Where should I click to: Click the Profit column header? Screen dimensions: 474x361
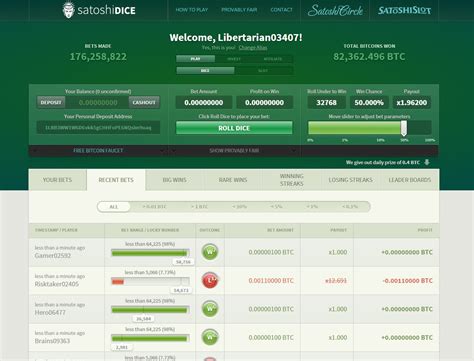point(425,230)
